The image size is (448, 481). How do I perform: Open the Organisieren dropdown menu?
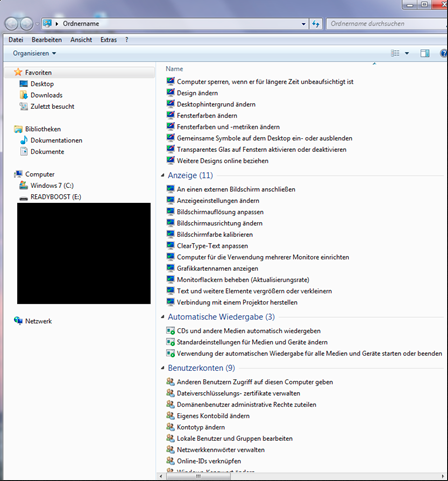click(34, 53)
